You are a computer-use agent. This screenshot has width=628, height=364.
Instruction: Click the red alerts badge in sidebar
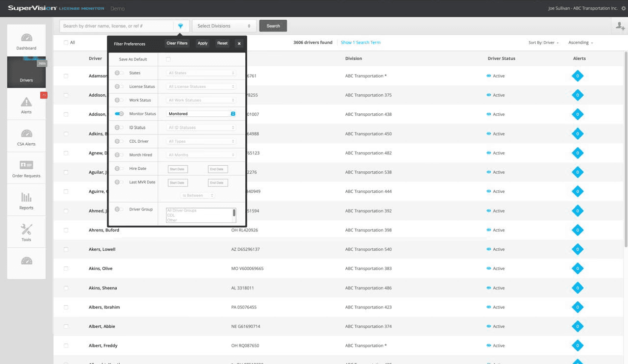44,95
